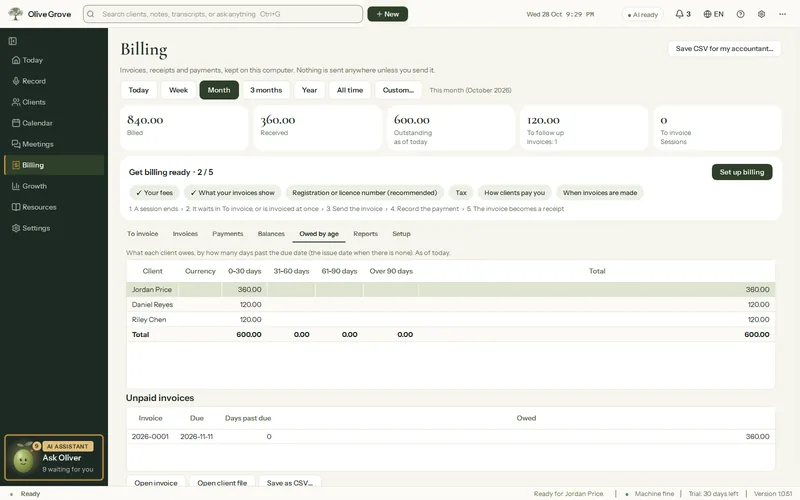Change language via EN globe
Screen dimensions: 800x500
(713, 14)
